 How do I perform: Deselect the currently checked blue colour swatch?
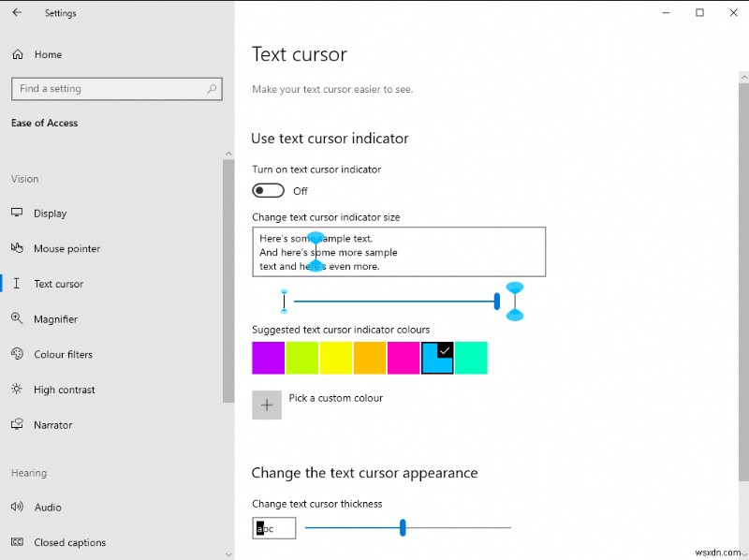coord(437,357)
